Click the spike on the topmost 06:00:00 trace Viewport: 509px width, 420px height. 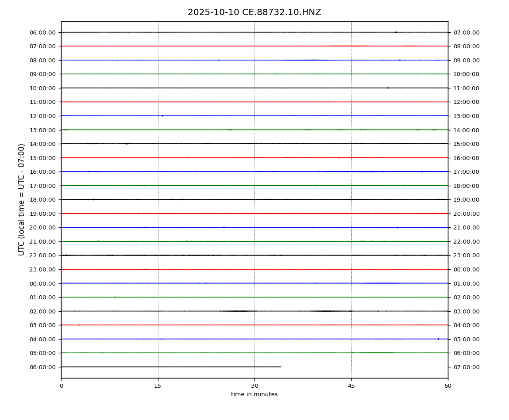coord(396,32)
